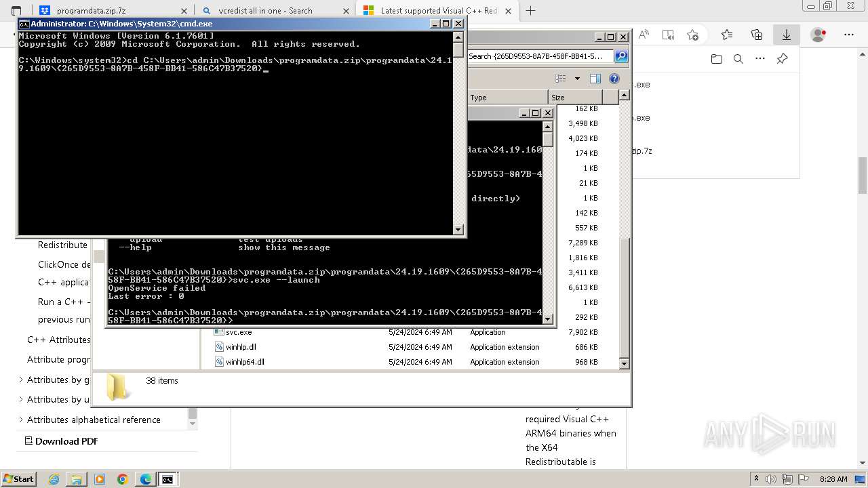The height and width of the screenshot is (488, 868).
Task: Click Explorer search input field
Action: coord(540,56)
